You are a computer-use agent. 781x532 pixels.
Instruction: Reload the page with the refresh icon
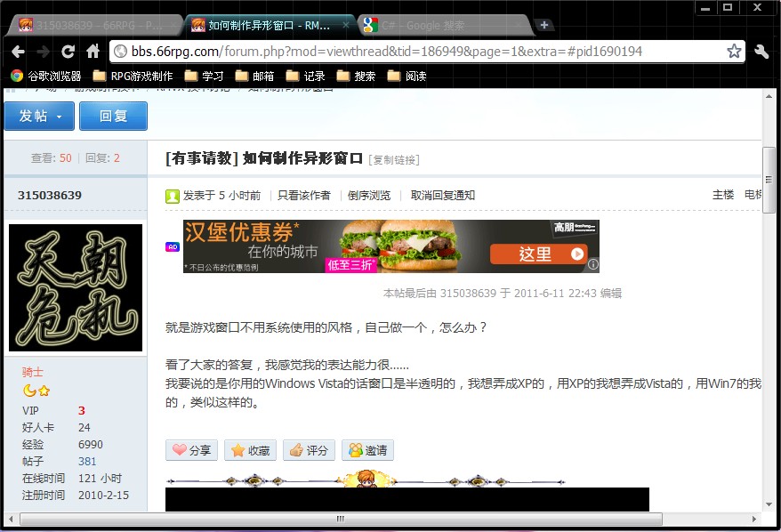[x=68, y=52]
